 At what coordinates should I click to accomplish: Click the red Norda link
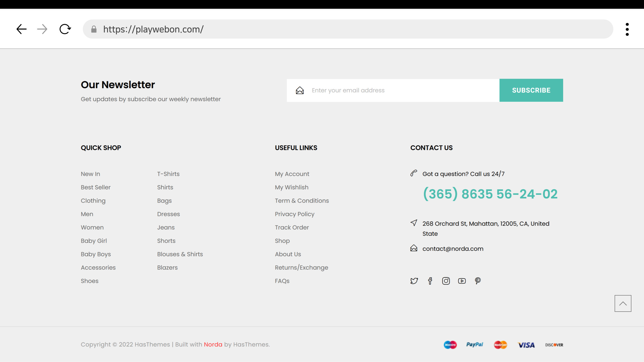[x=213, y=344]
